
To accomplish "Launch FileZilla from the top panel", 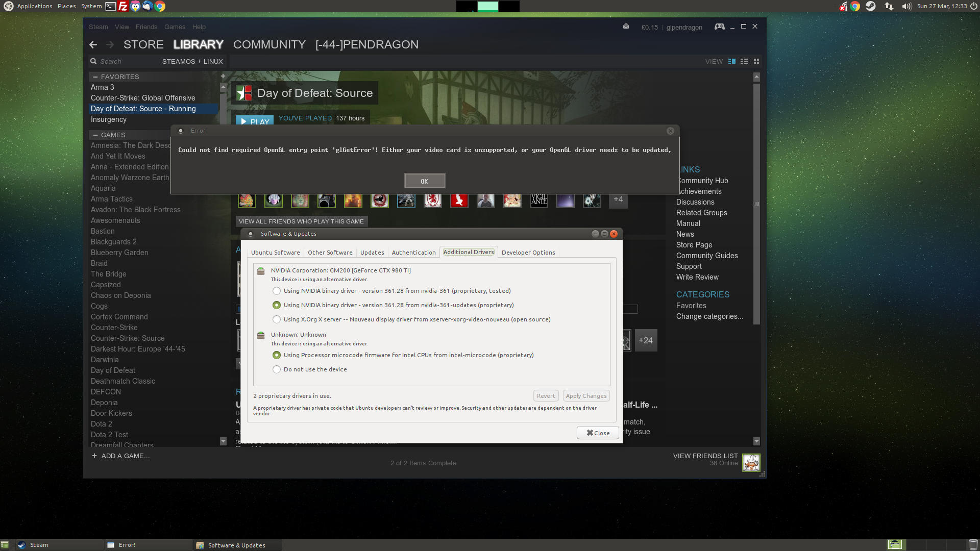I will click(123, 6).
